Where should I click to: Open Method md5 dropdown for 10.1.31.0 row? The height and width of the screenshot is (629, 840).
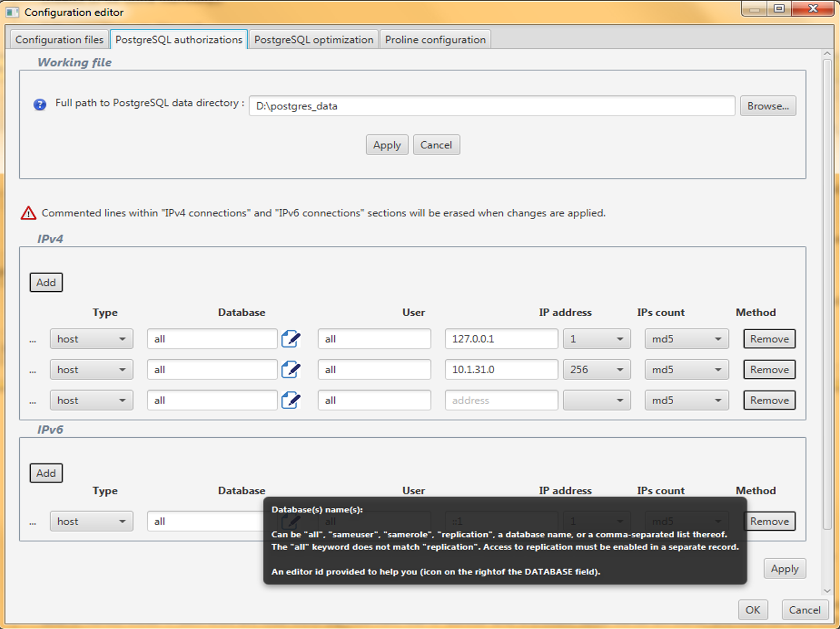(x=687, y=370)
